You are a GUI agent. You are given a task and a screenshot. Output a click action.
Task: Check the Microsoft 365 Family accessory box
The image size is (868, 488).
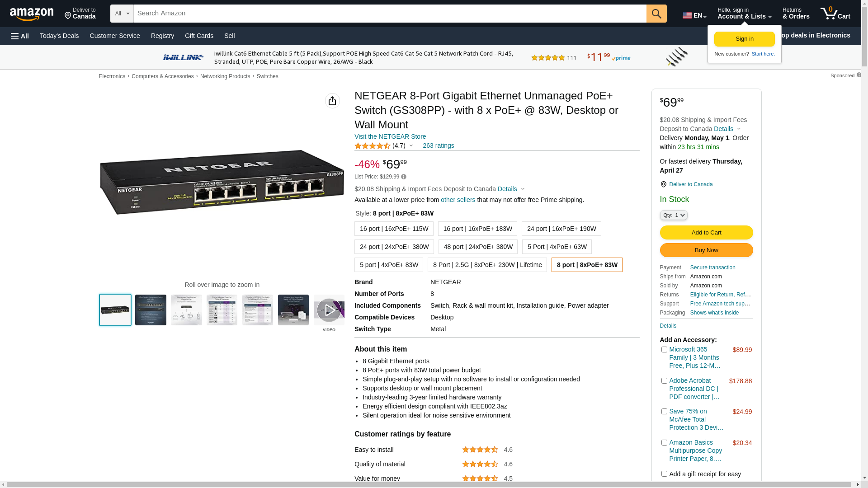pyautogui.click(x=664, y=350)
